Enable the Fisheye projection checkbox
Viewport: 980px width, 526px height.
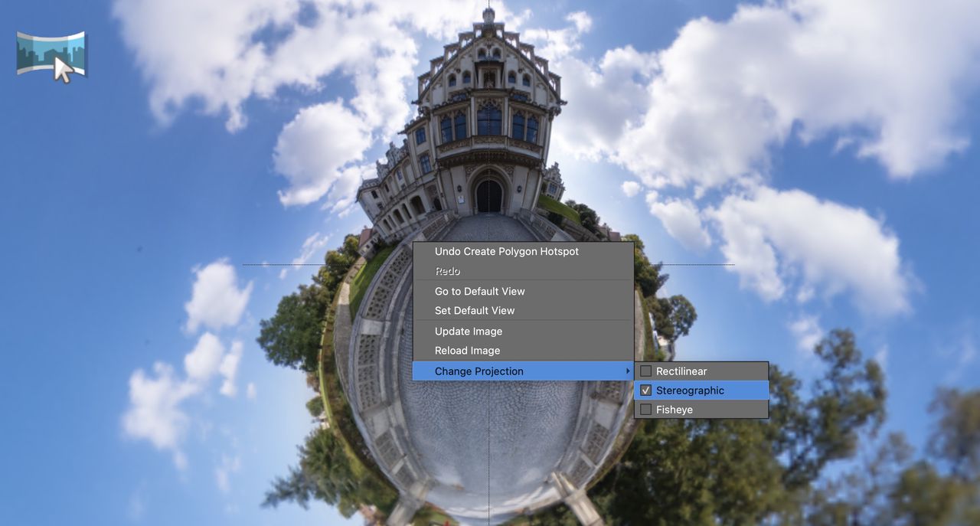(645, 409)
